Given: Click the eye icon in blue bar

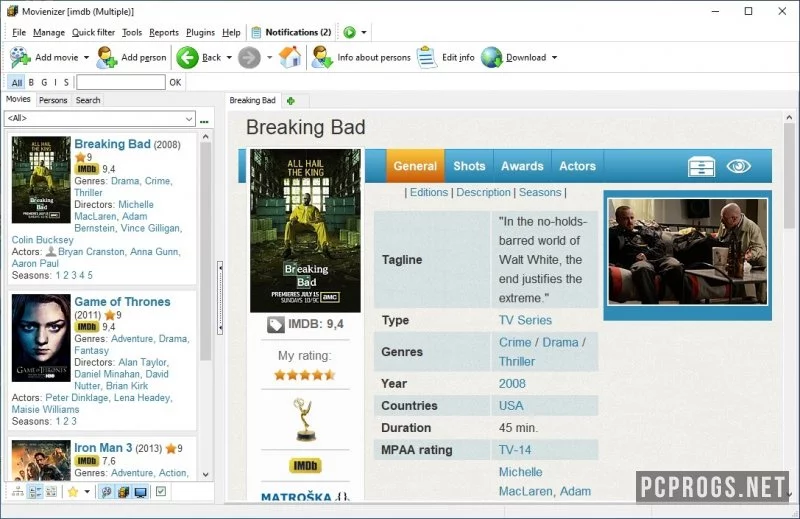Looking at the screenshot, I should click(738, 166).
